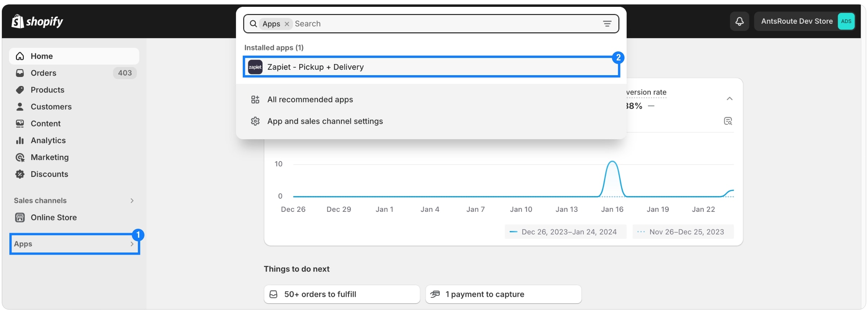Screen dimensions: 868x314
Task: Open the Content section
Action: pyautogui.click(x=74, y=124)
